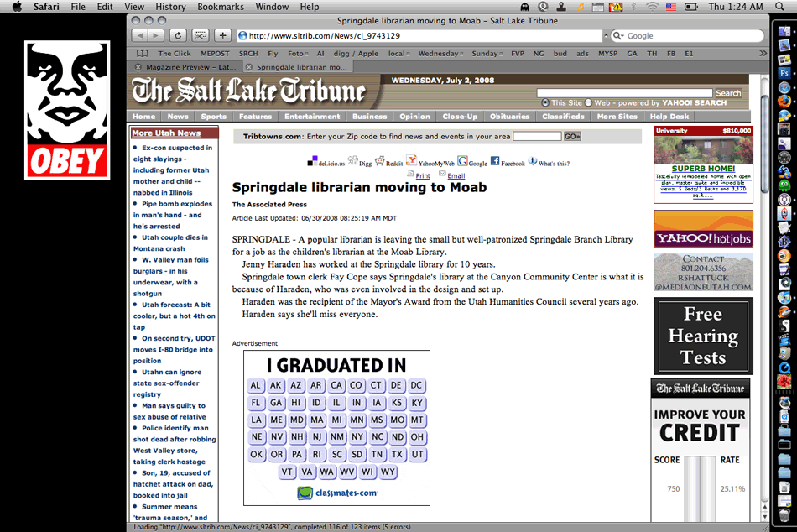Click the 'Print' article link
Image resolution: width=797 pixels, height=532 pixels.
423,176
